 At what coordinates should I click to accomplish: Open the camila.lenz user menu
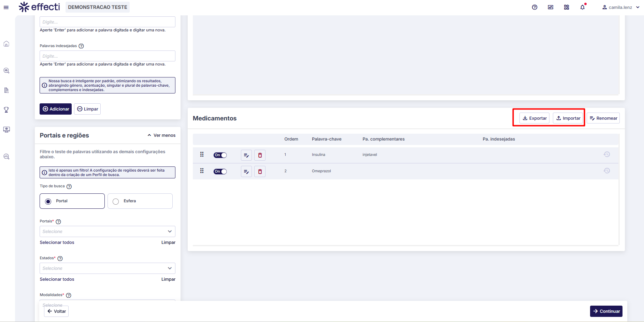[620, 7]
